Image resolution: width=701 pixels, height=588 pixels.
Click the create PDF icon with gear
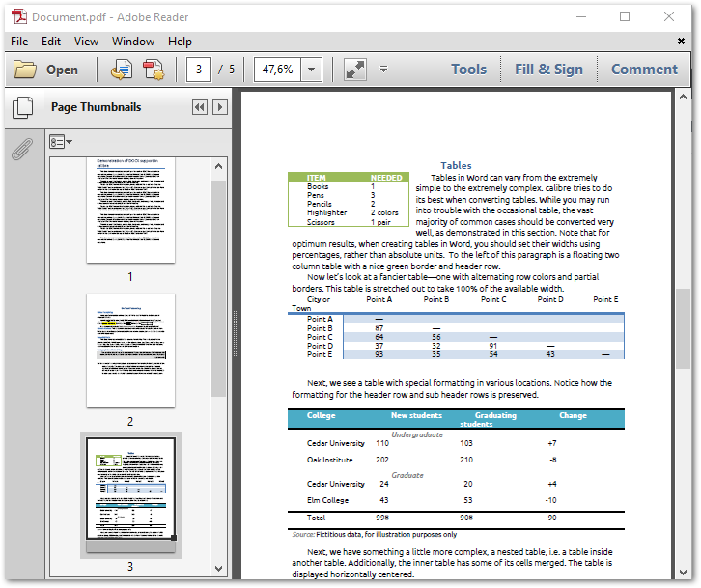click(x=154, y=70)
